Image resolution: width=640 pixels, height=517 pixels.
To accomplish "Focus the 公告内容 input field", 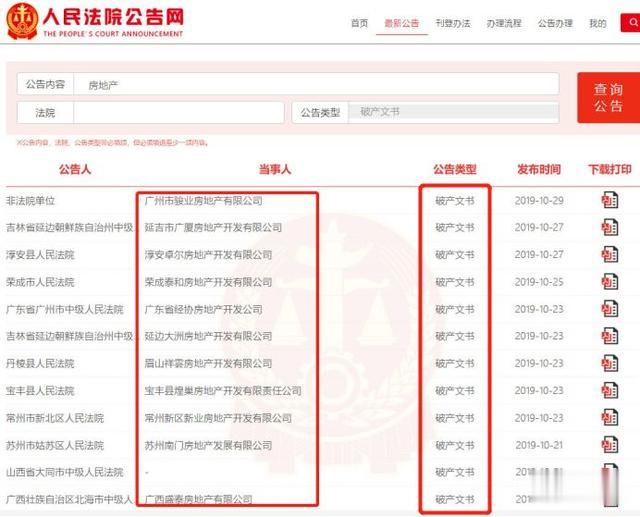I will 316,84.
